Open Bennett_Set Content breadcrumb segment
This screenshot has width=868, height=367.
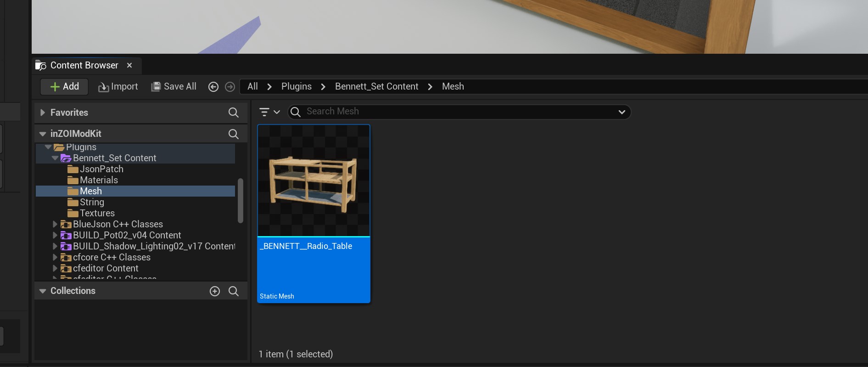click(377, 86)
